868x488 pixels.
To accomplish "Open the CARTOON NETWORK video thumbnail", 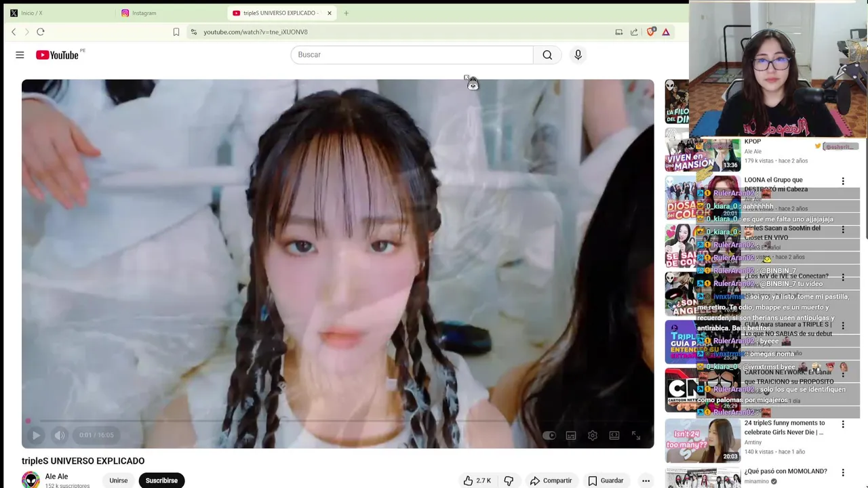I will (703, 390).
